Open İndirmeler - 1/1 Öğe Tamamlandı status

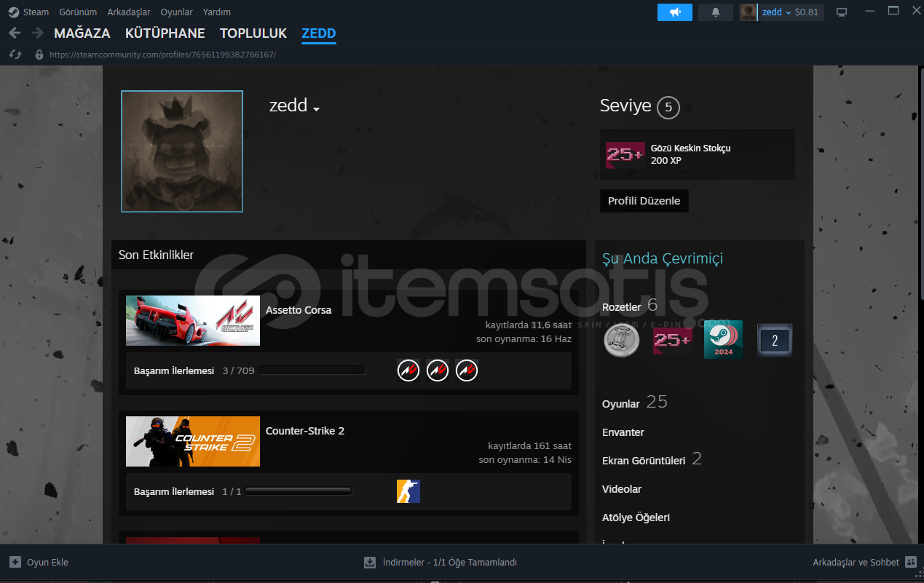point(450,563)
